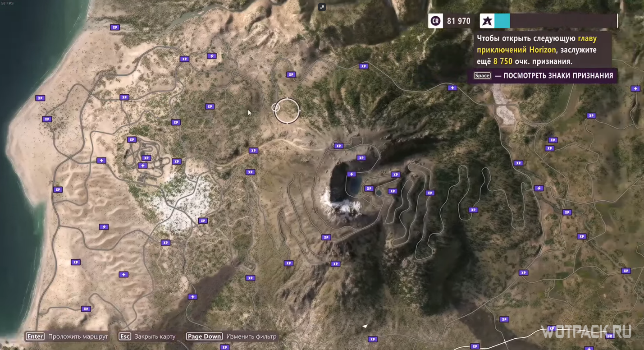Click the Enter key hint to plot a route
The width and height of the screenshot is (644, 350).
pyautogui.click(x=35, y=336)
